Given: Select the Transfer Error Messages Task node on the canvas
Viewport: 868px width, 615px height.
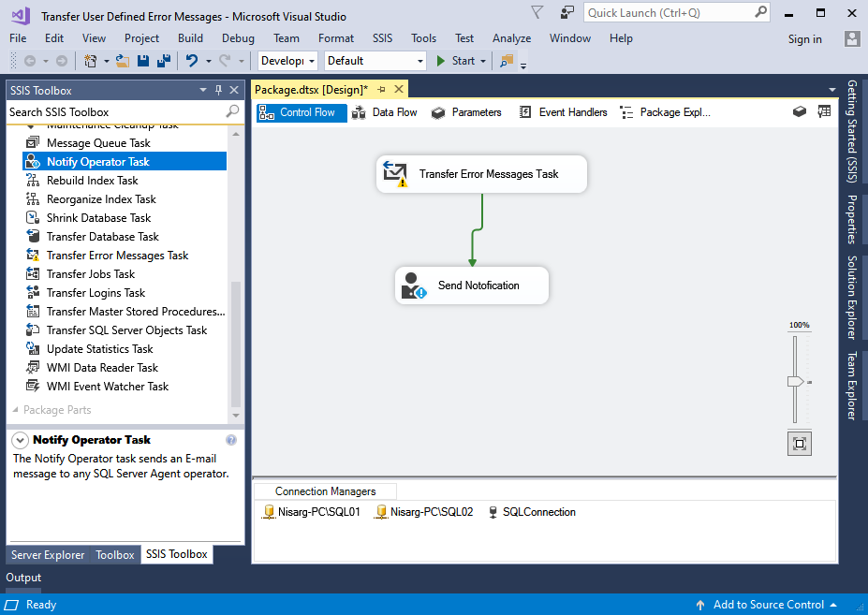Looking at the screenshot, I should pyautogui.click(x=481, y=174).
